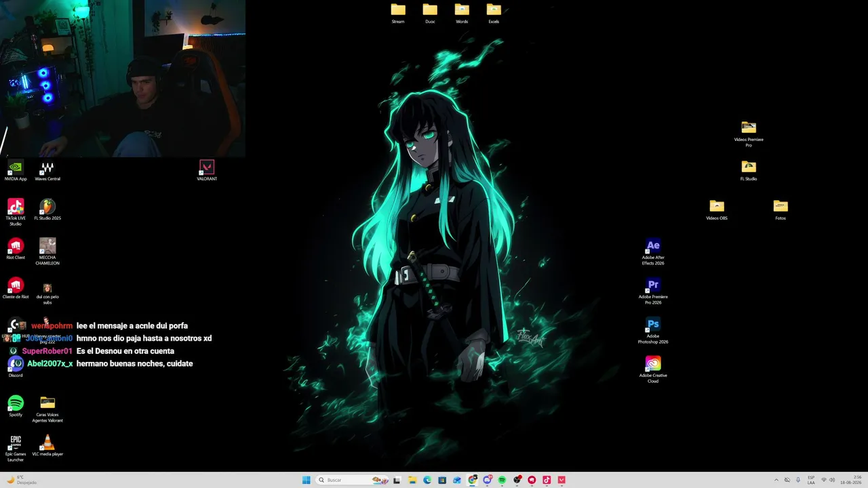
Task: Launch Waves Central from the desktop
Action: point(47,170)
